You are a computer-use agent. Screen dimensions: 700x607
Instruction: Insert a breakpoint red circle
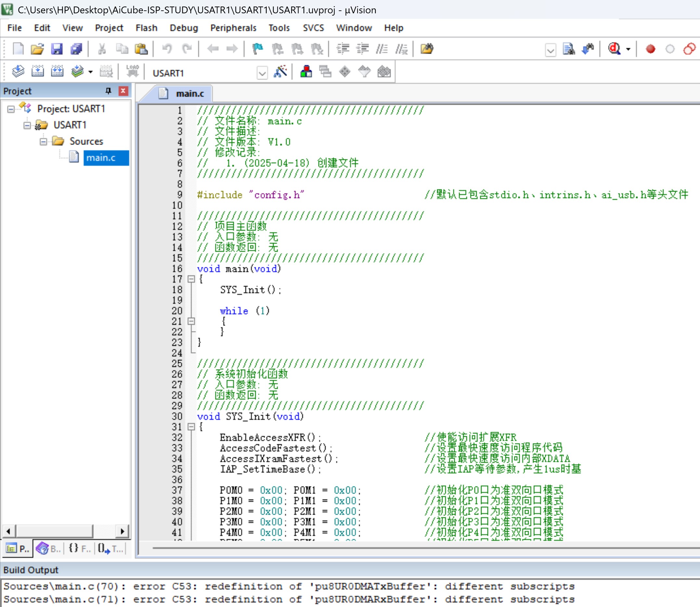(651, 49)
